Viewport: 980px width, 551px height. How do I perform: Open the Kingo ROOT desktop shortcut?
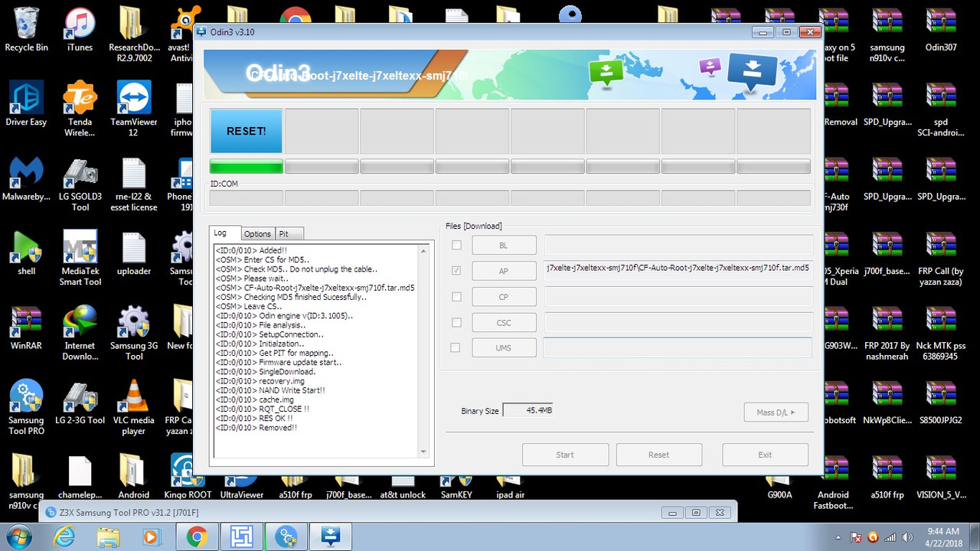(188, 478)
